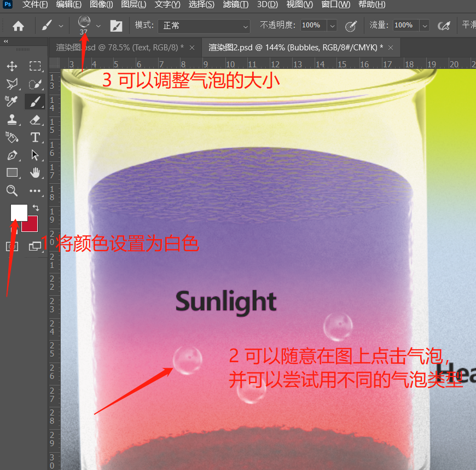Select the Brush tool in toolbox
This screenshot has width=476, height=470.
click(35, 101)
